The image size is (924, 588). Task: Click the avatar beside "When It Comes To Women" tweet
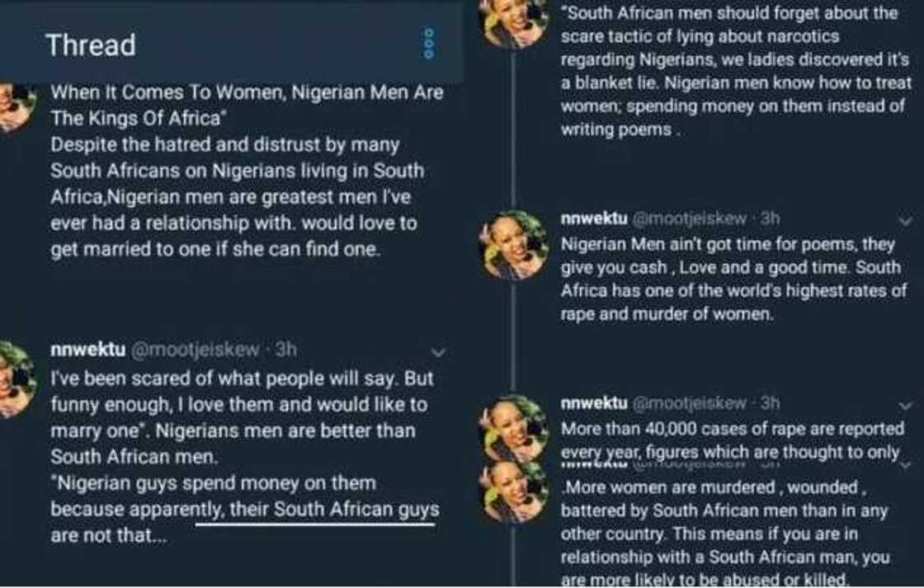tap(14, 106)
